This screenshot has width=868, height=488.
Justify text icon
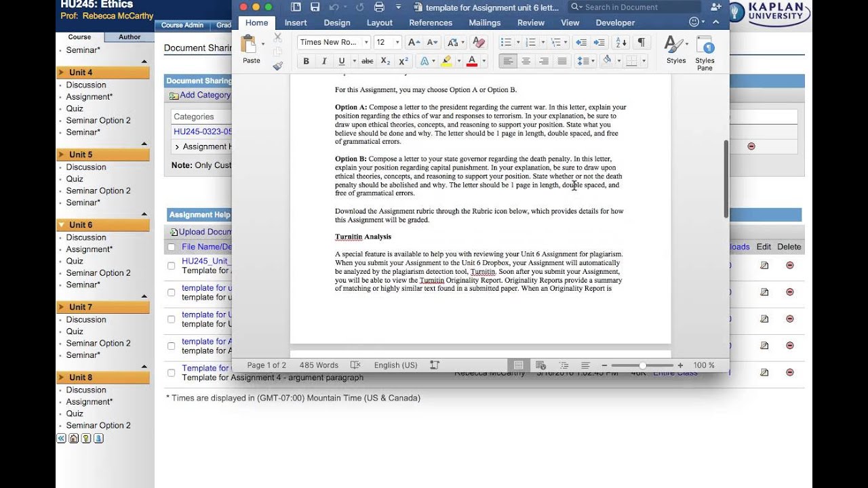pos(561,61)
